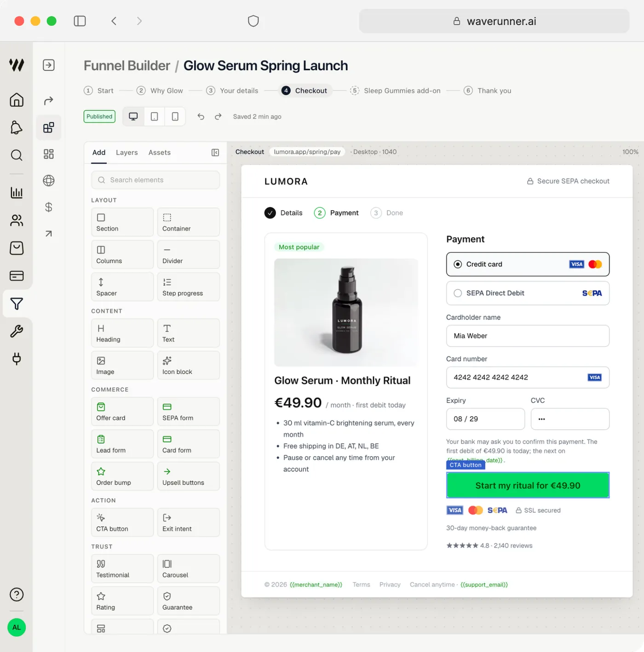The height and width of the screenshot is (652, 644).
Task: Click the Funnel Builder breadcrumb
Action: (x=127, y=66)
